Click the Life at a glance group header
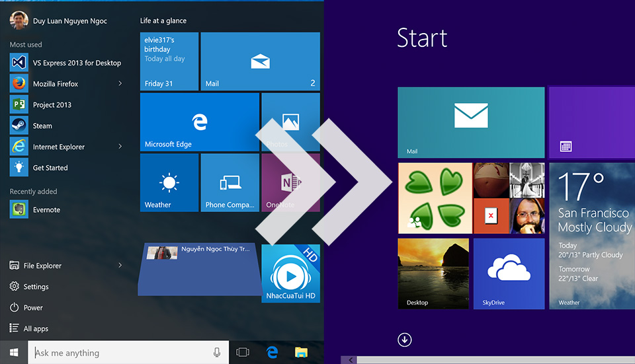 163,20
